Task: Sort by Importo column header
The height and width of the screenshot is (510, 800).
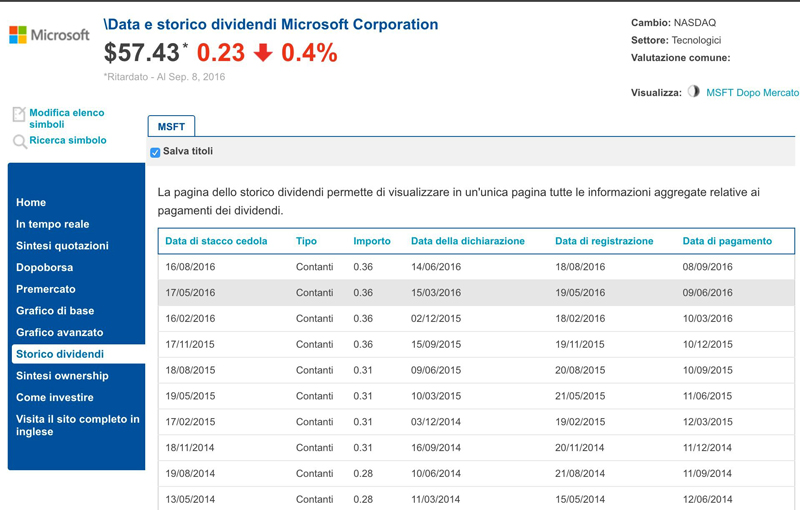Action: pos(372,241)
